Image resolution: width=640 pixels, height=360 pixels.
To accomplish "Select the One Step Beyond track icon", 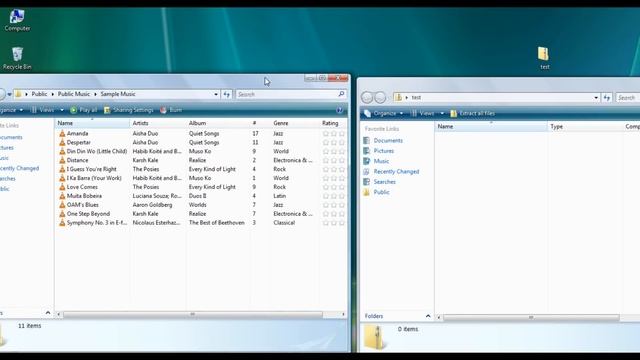I will click(x=62, y=214).
